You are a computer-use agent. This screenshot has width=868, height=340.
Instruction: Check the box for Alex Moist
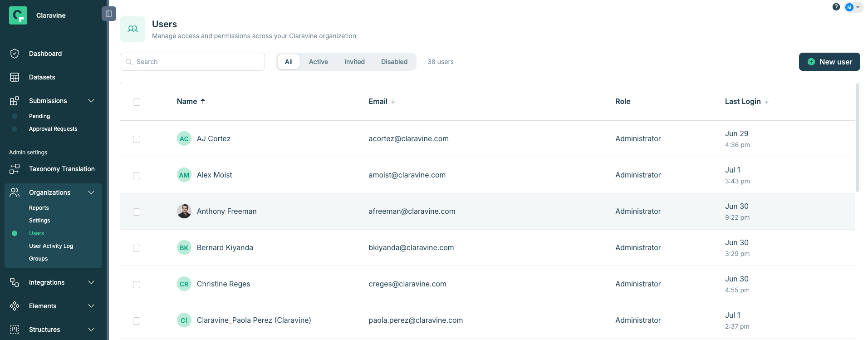tap(137, 176)
